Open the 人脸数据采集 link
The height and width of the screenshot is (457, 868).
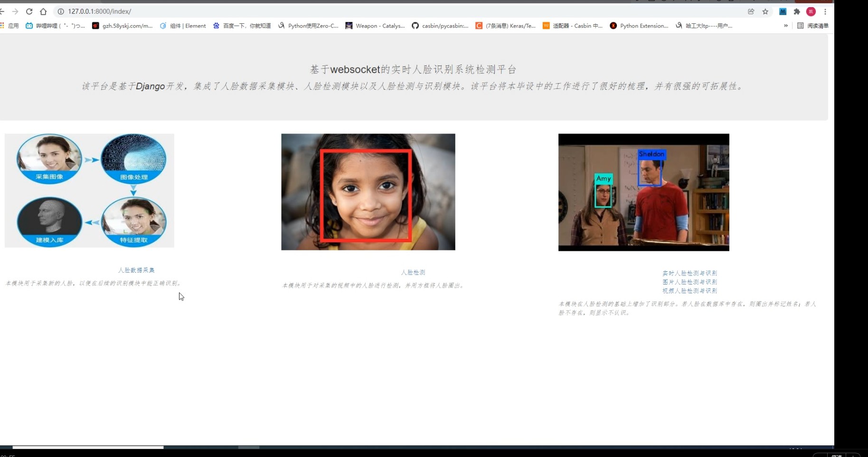tap(136, 270)
